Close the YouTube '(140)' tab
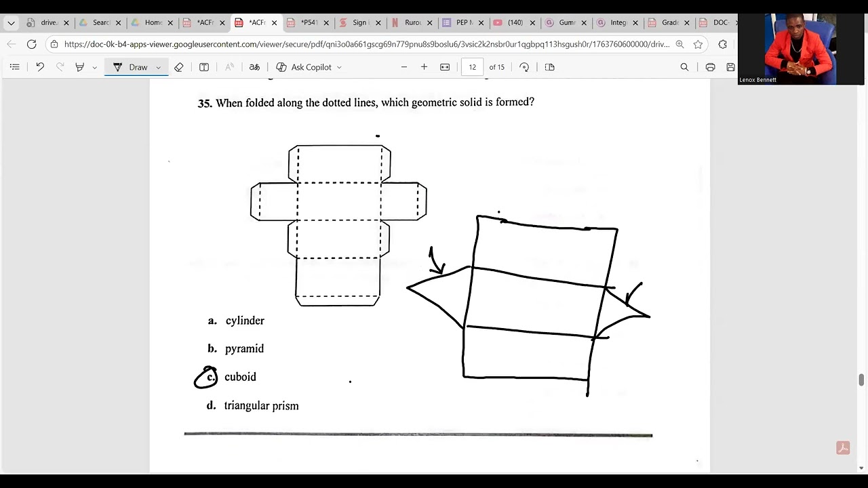 [532, 22]
